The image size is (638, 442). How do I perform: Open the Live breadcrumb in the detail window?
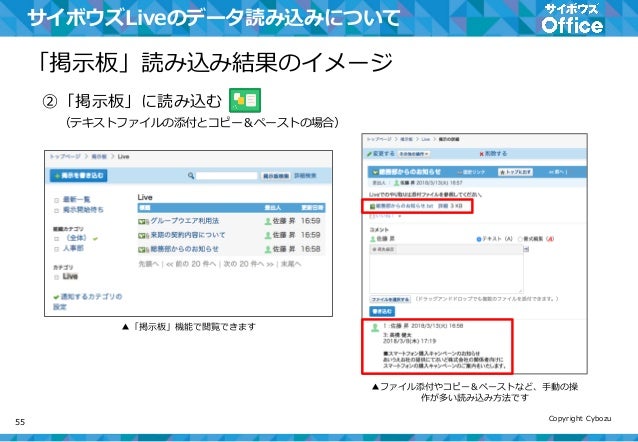click(x=426, y=139)
